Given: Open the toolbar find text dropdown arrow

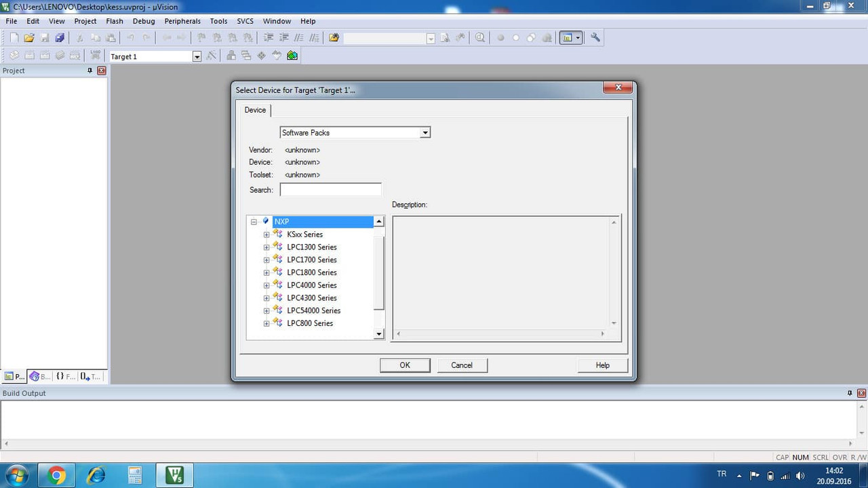Looking at the screenshot, I should click(x=431, y=39).
